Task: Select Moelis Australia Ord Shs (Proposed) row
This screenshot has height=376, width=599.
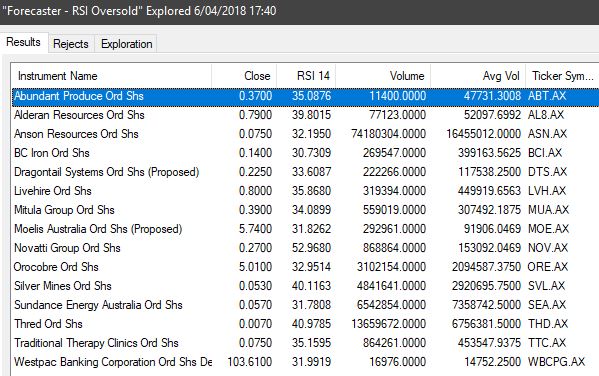Action: tap(305, 229)
